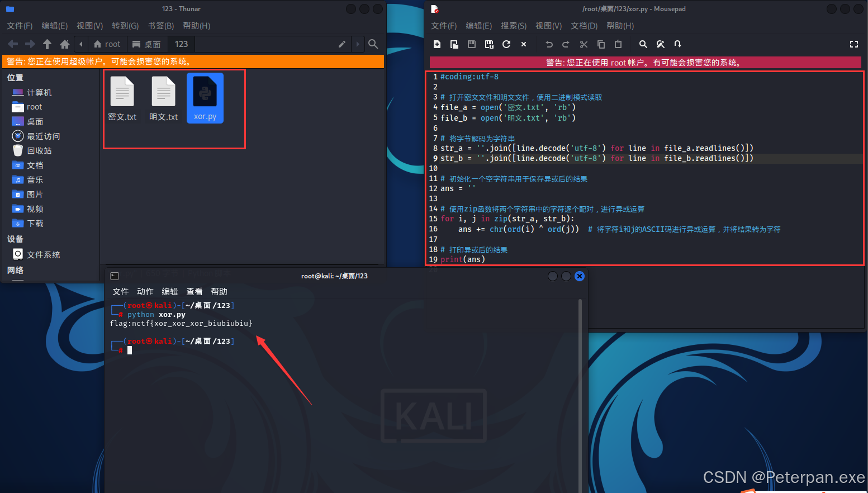Go to parent folder in Thunar
The image size is (868, 493).
click(48, 44)
